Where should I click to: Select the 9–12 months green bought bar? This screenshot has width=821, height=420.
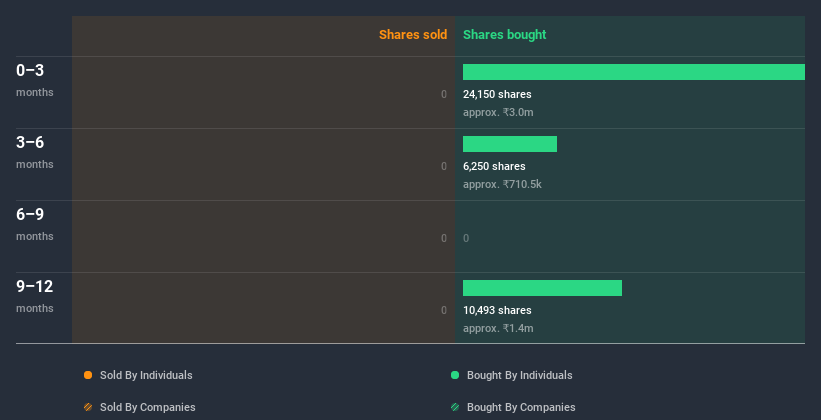pos(542,288)
